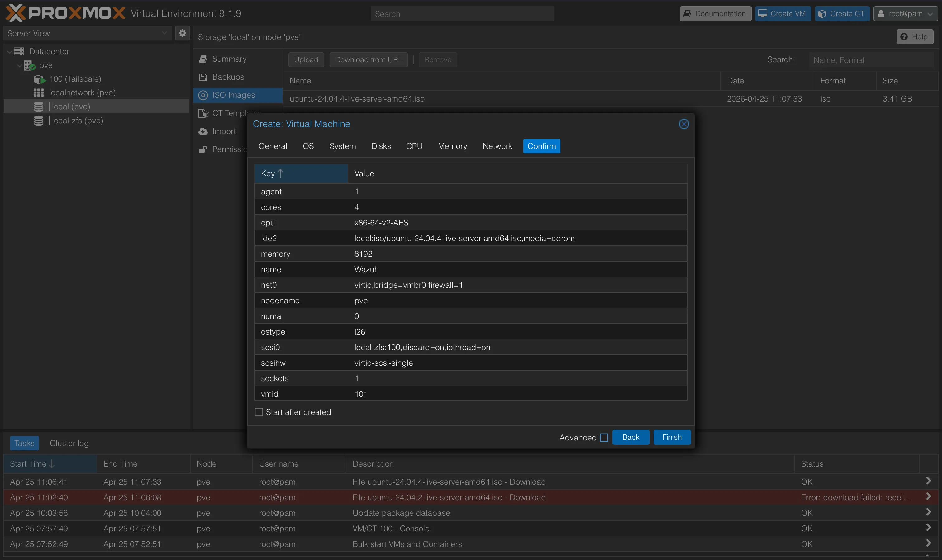Screen dimensions: 942x560
Task: Click the Help button
Action: pos(915,37)
